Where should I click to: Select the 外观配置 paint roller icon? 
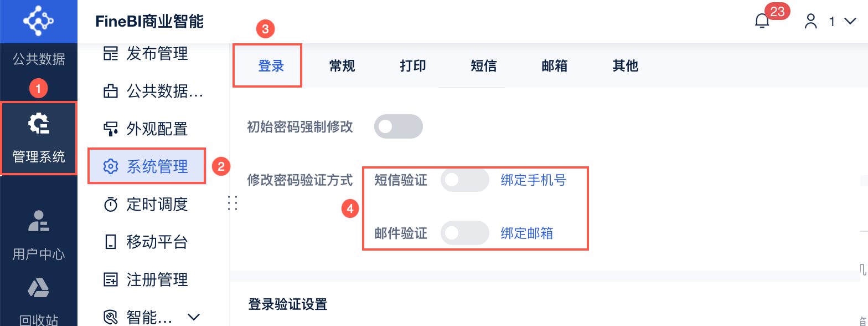coord(111,129)
